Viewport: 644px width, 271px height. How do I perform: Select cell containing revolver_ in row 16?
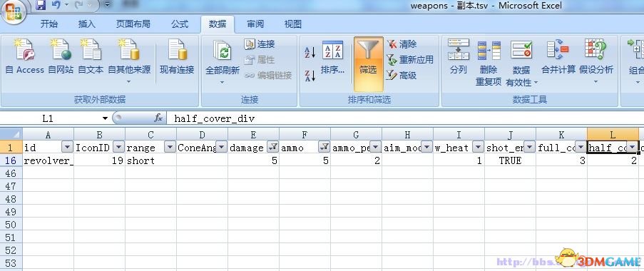point(48,160)
